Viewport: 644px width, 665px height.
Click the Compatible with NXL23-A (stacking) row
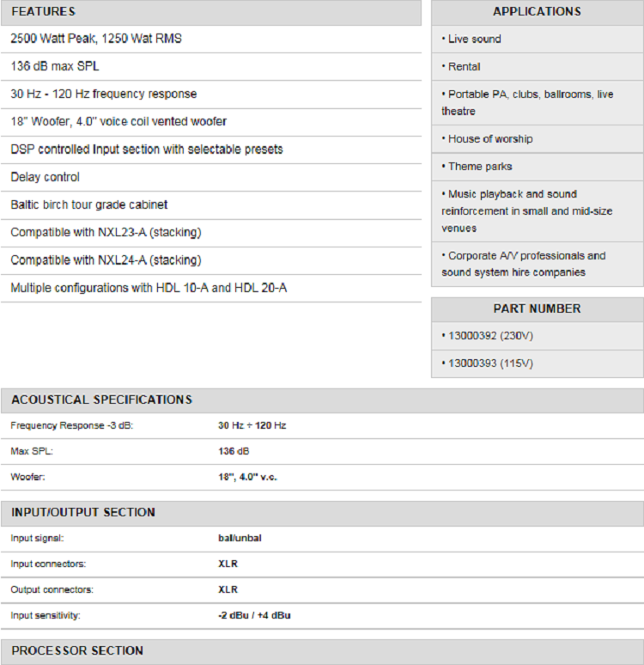(x=106, y=232)
